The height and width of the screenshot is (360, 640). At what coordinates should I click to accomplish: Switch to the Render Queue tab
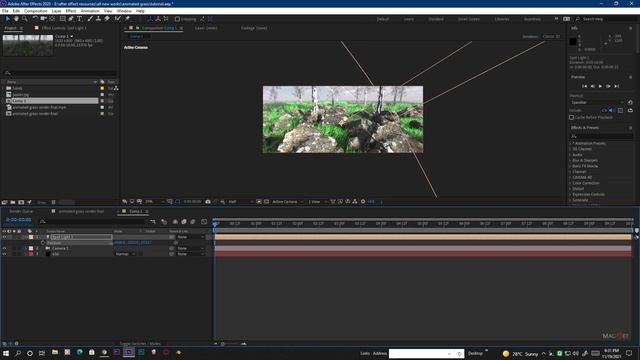pyautogui.click(x=21, y=211)
